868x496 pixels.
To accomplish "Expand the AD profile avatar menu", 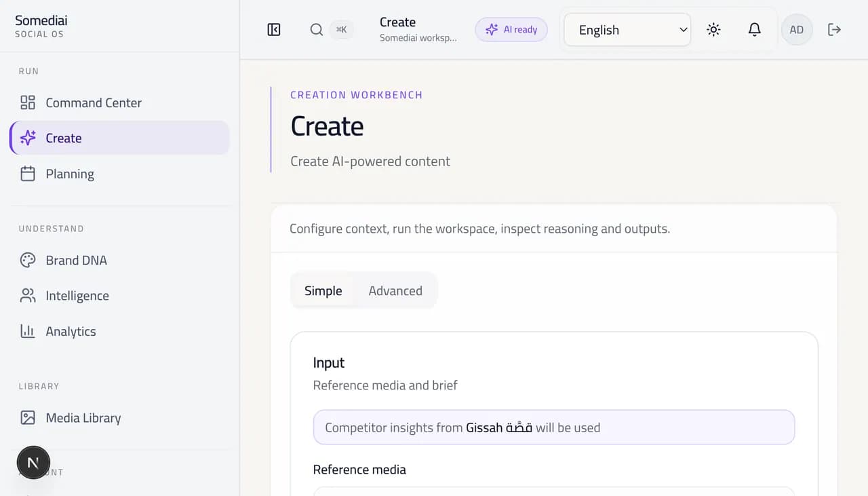I will tap(797, 29).
